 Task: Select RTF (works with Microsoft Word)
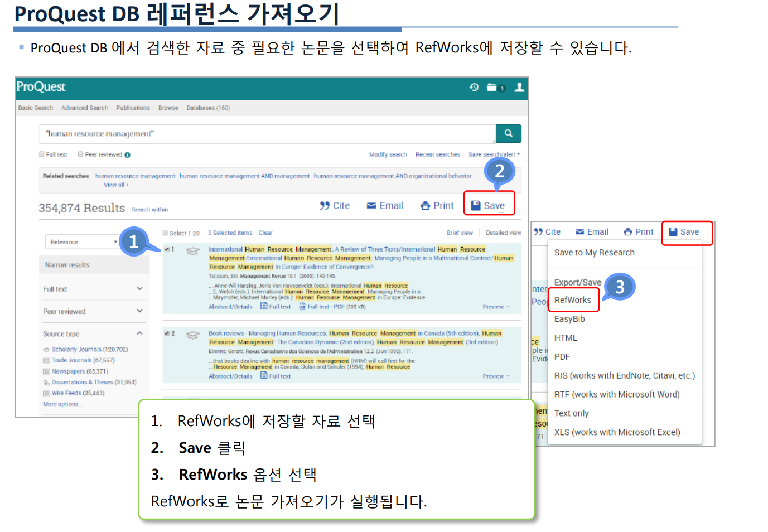617,395
